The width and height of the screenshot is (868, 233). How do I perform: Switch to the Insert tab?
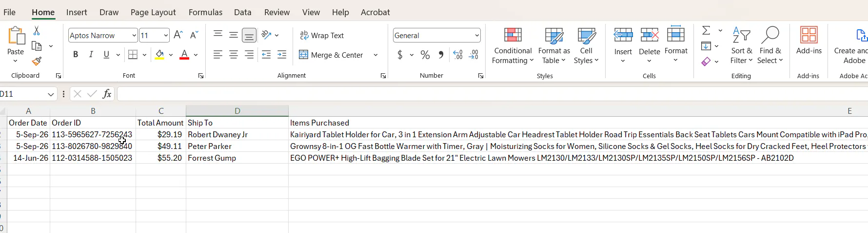(x=77, y=12)
